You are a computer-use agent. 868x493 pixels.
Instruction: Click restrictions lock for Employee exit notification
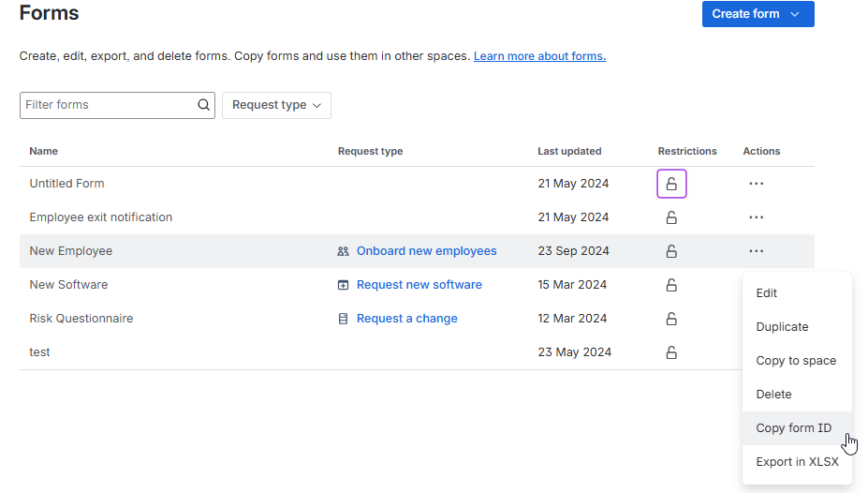pos(671,217)
